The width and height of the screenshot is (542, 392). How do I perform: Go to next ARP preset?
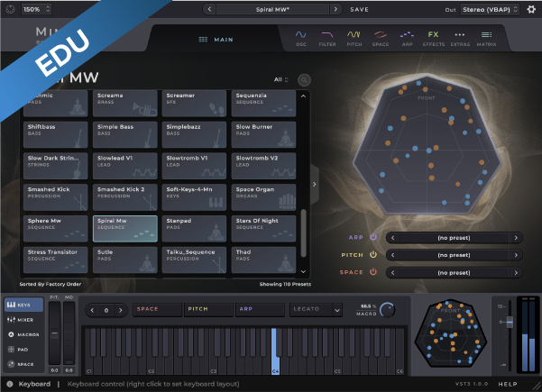pos(516,238)
